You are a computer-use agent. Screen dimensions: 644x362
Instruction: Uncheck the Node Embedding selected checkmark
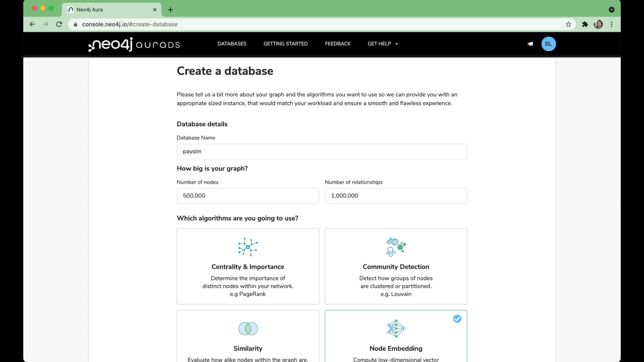(457, 319)
